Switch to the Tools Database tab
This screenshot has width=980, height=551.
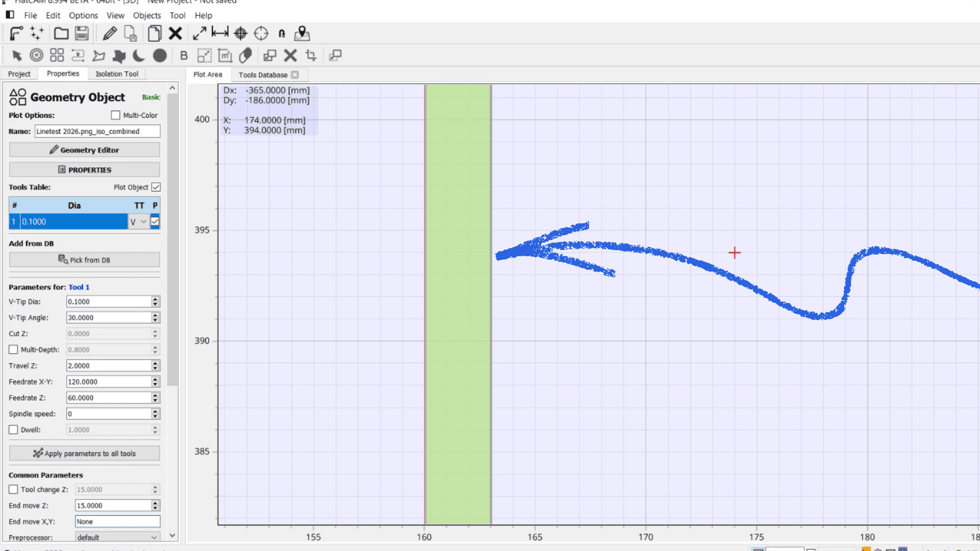coord(263,74)
